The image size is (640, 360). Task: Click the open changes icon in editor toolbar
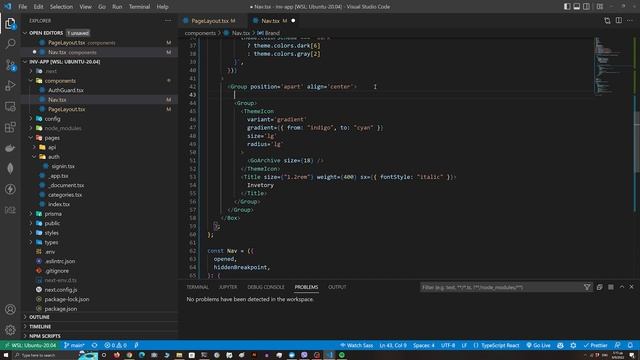[x=607, y=20]
